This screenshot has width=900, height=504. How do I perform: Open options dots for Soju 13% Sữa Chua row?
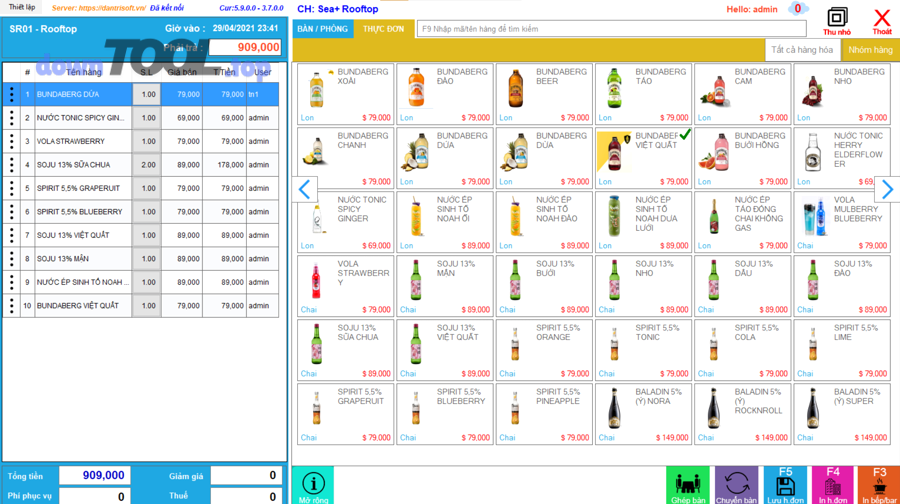(12, 165)
